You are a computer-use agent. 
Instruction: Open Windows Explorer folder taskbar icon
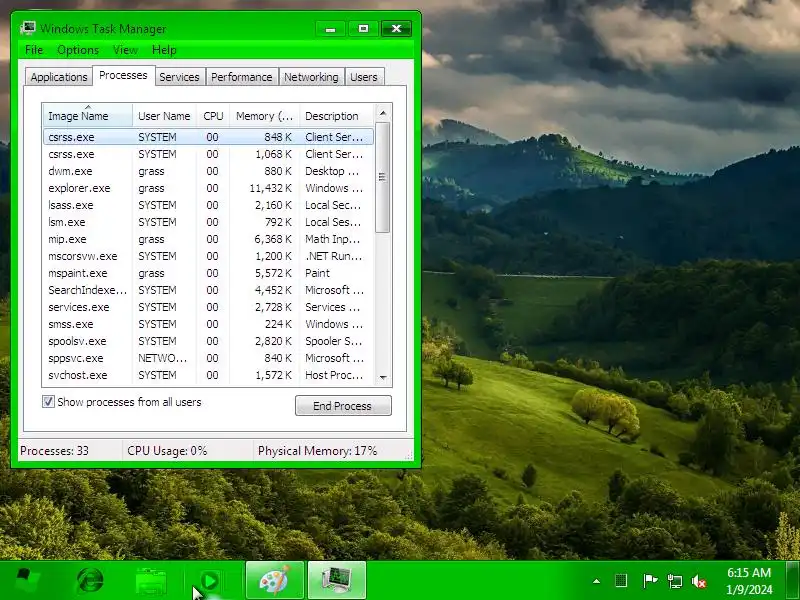(151, 581)
